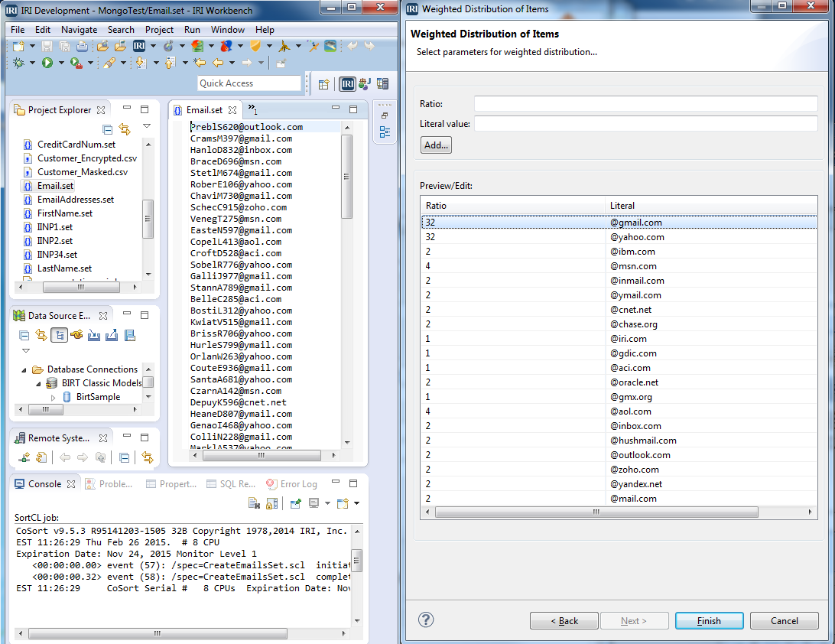Click the Define a connection icon in Remote Systems
Screen dimensions: 835x644
coord(24,457)
